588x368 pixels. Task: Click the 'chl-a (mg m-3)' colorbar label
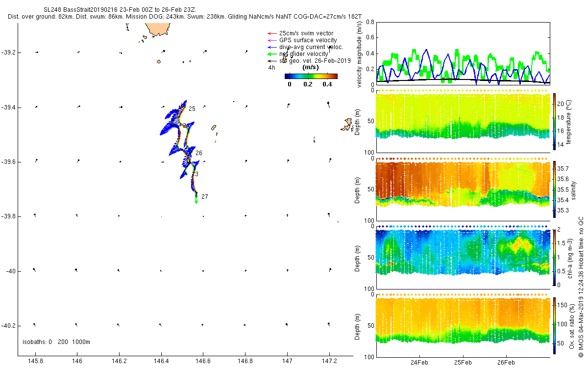[570, 258]
